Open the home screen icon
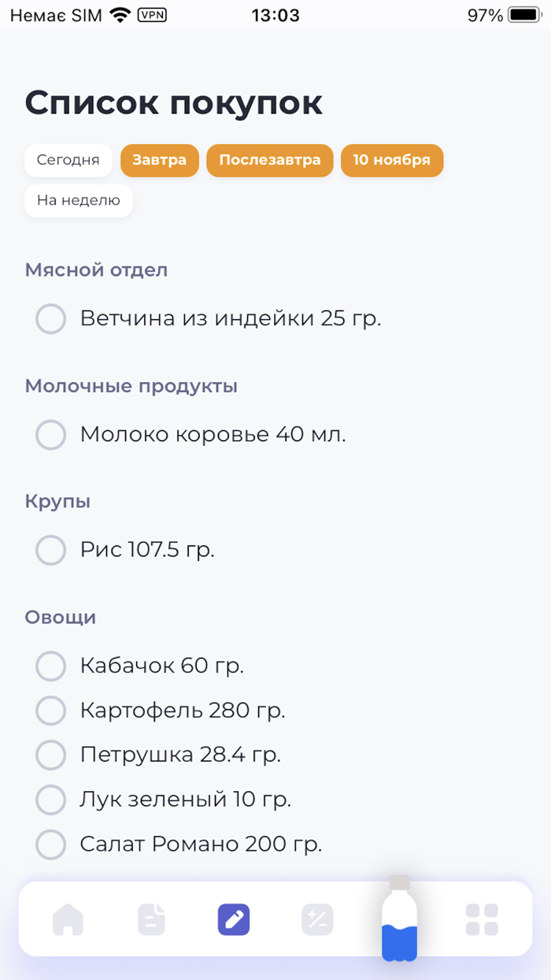This screenshot has height=980, width=551. 68,919
